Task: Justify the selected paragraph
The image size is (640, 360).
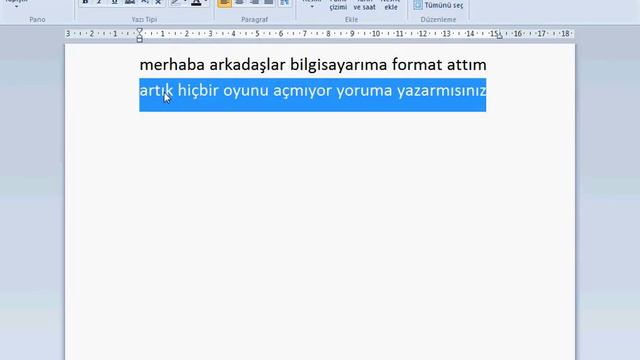Action: pos(268,2)
